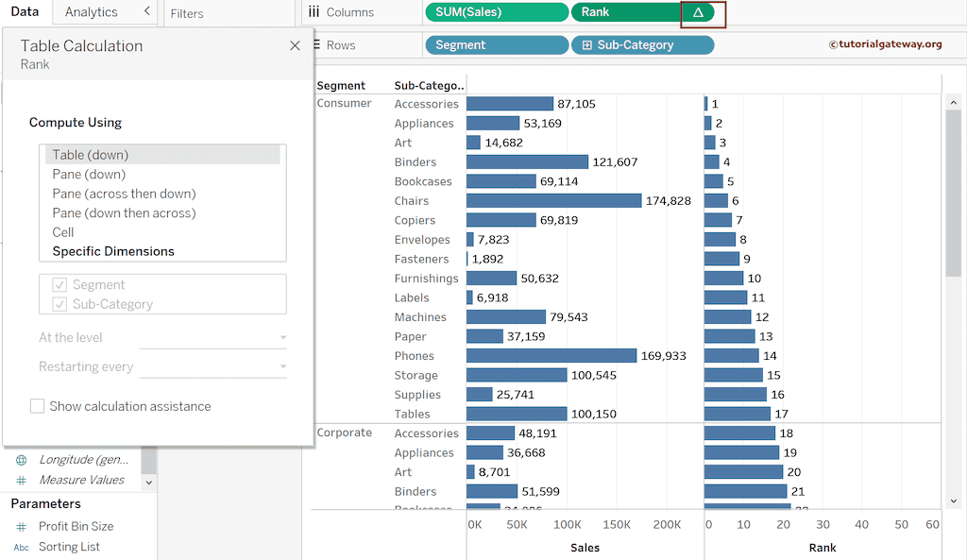Click the delta icon on Rank pill
967x560 pixels.
[x=698, y=12]
